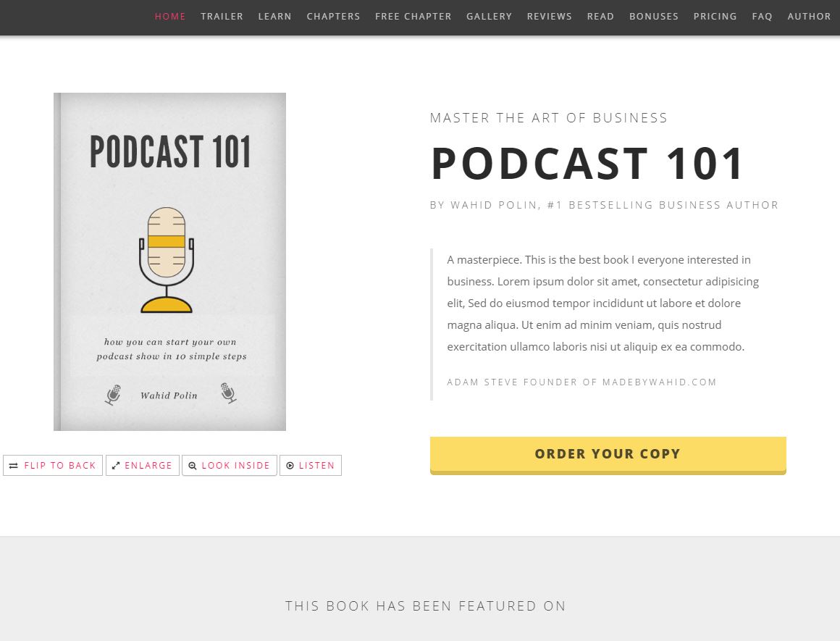840x641 pixels.
Task: View the Reviews section from navbar
Action: point(549,16)
